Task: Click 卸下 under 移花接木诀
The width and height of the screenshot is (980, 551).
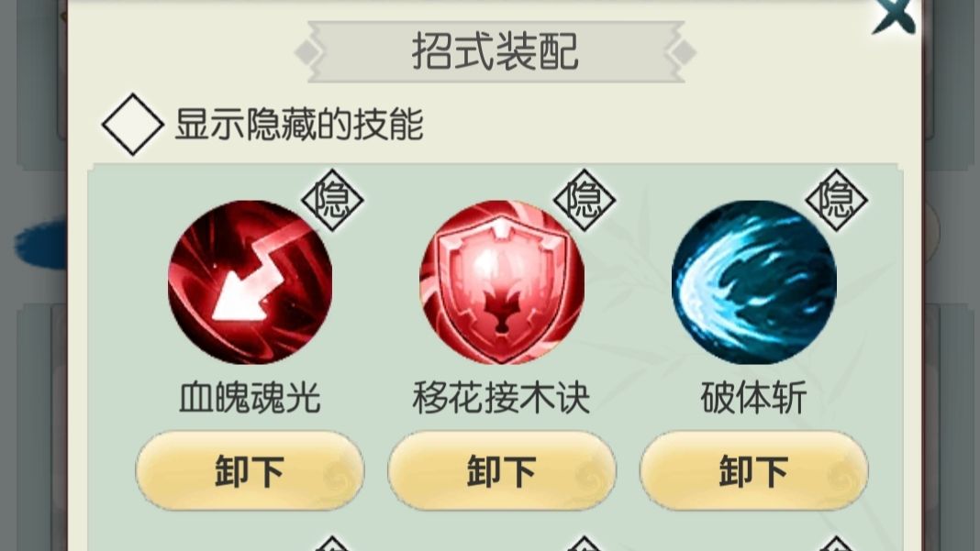Action: pos(501,470)
